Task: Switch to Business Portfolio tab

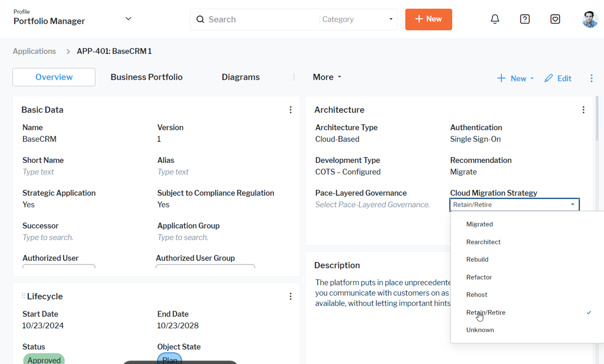Action: tap(146, 77)
